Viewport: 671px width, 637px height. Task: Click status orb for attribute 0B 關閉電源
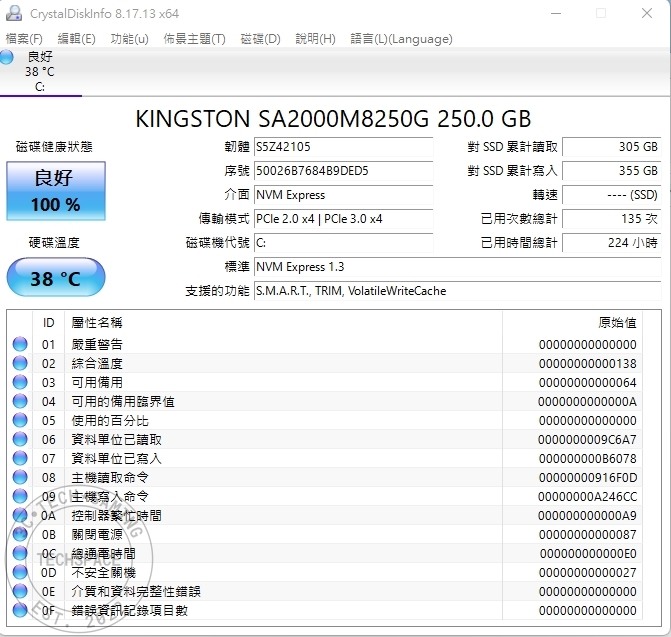coord(20,534)
